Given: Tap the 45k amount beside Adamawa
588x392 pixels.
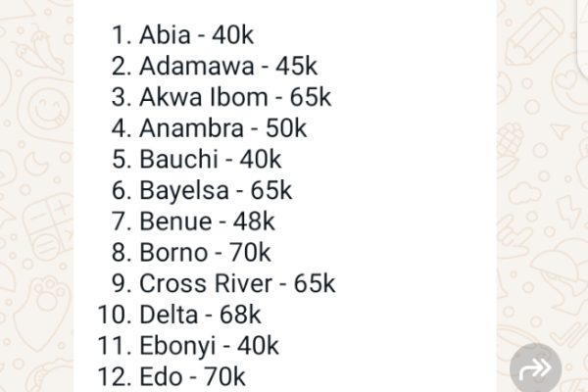Looking at the screenshot, I should 297,66.
